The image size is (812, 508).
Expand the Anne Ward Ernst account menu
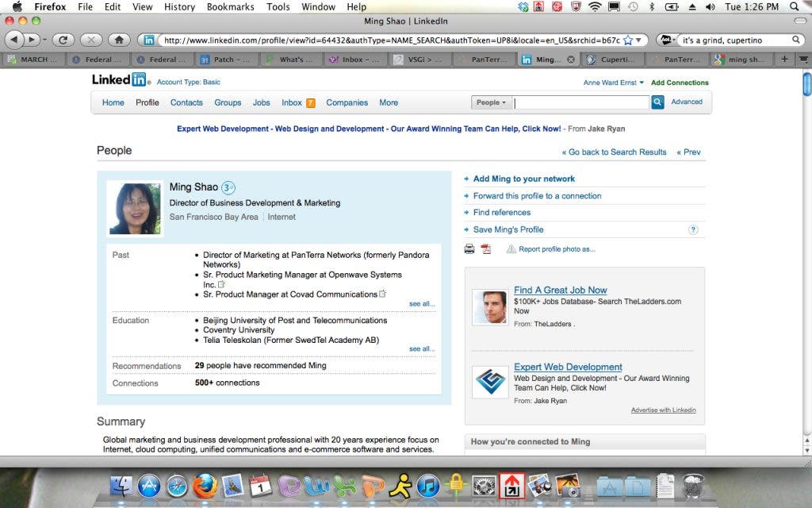(x=613, y=83)
